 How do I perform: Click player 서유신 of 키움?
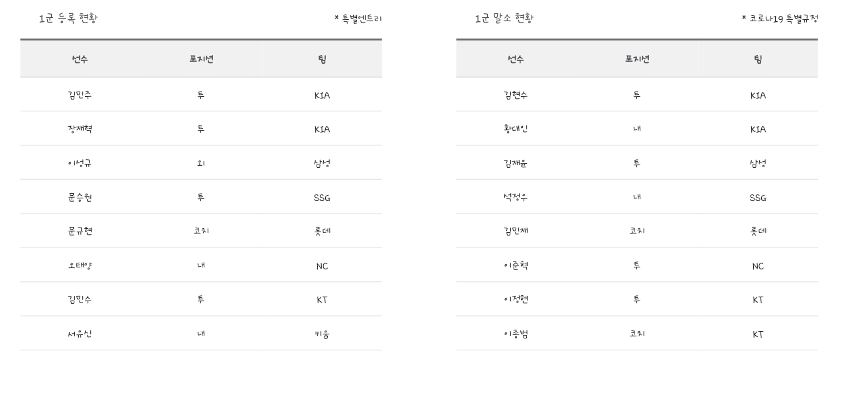pos(80,334)
